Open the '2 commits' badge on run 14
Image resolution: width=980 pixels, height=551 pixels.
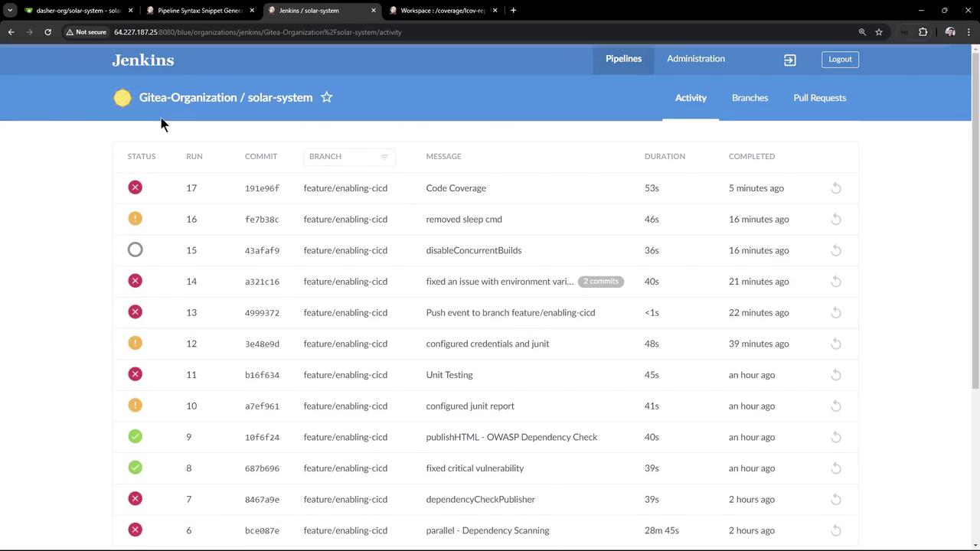601,282
